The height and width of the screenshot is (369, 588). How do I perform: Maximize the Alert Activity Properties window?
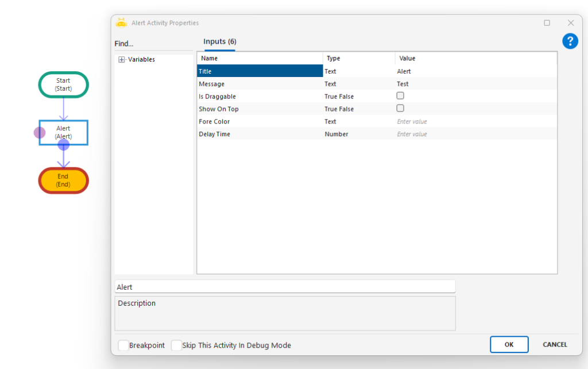[547, 23]
